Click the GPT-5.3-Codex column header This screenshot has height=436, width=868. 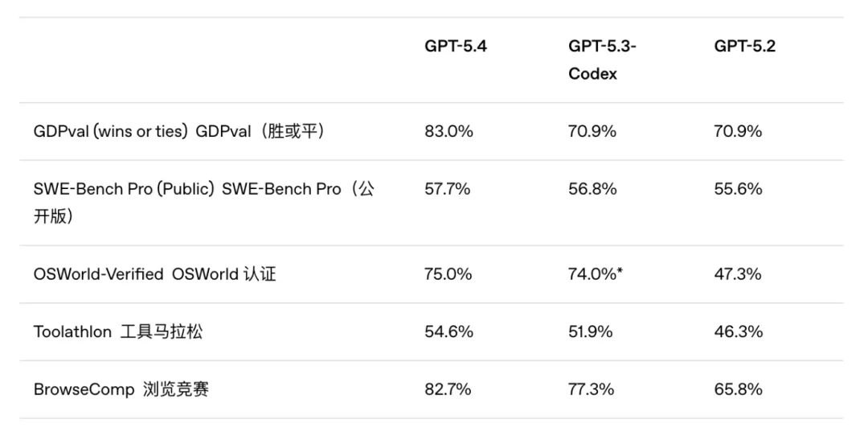click(602, 60)
